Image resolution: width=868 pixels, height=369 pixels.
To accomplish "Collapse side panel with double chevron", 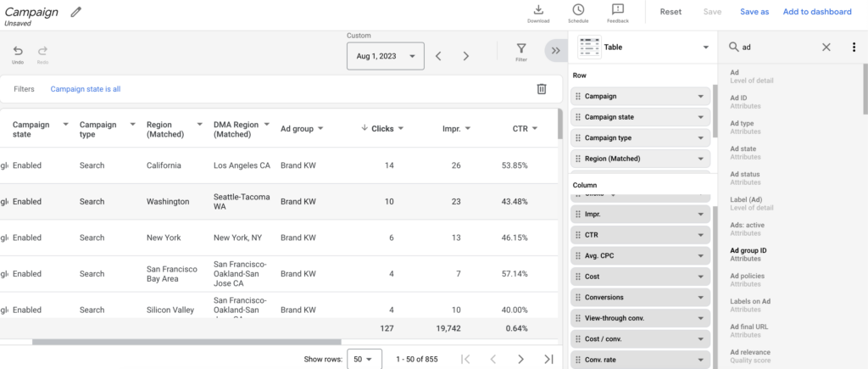I will [556, 51].
